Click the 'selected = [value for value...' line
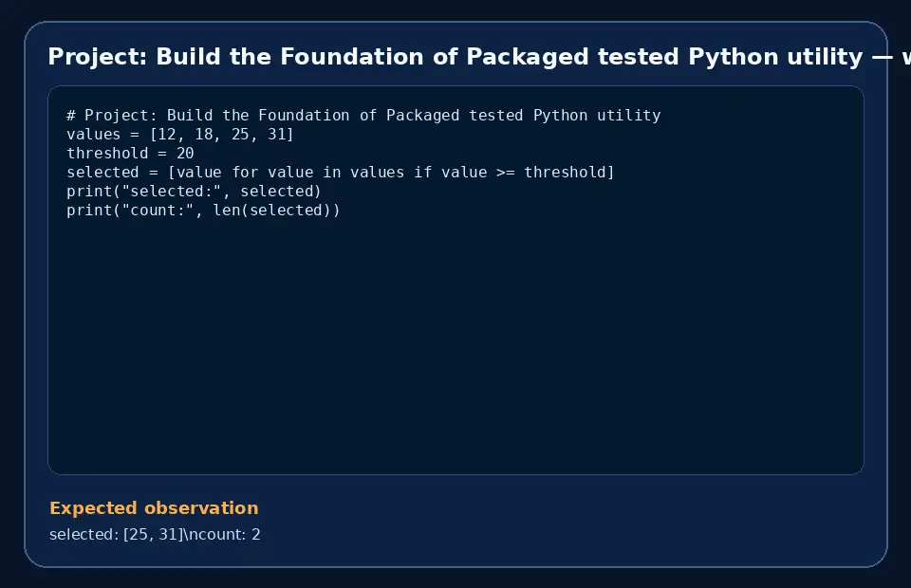911x588 pixels. coord(341,173)
